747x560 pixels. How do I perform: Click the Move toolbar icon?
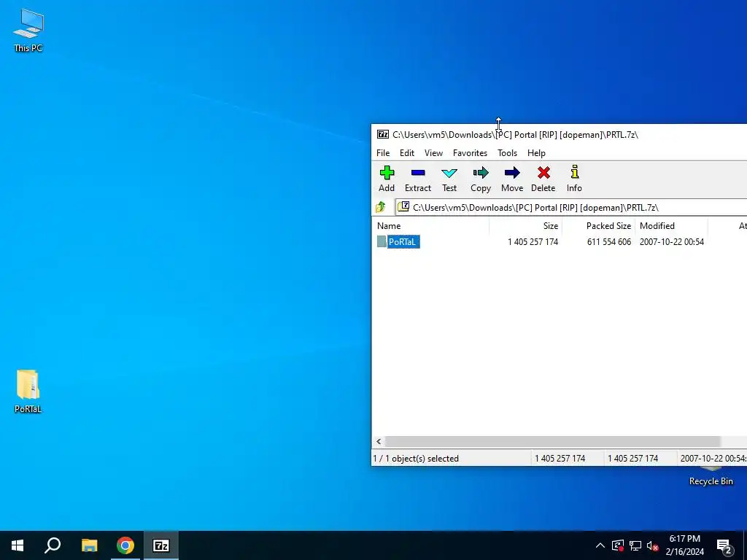(x=512, y=179)
